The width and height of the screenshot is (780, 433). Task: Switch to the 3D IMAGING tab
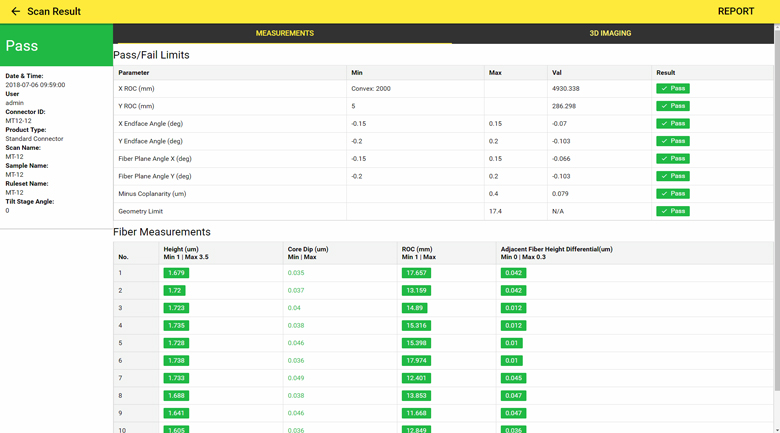609,33
